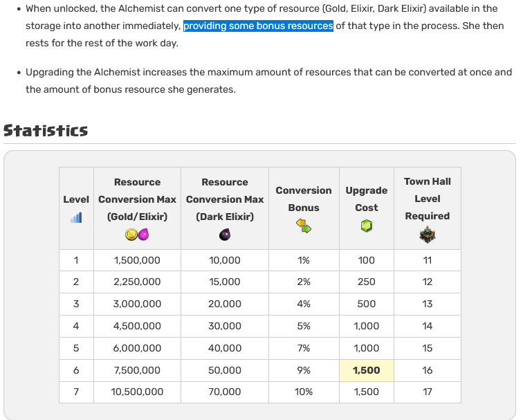Click the 10,500,000 gold/elixir cell
This screenshot has height=420, width=523.
click(x=137, y=392)
